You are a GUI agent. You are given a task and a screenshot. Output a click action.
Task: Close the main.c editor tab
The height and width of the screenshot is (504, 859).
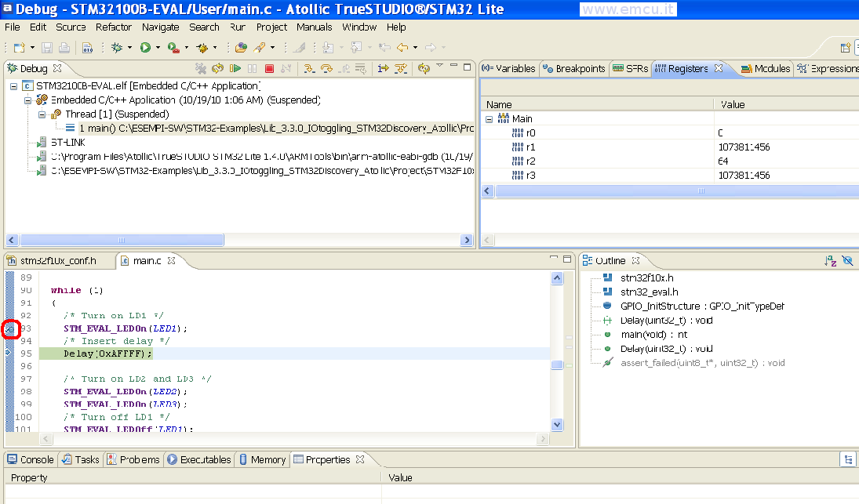(172, 260)
